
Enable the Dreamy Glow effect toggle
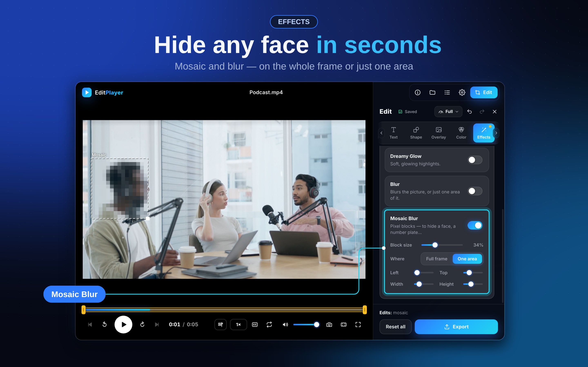coord(475,160)
